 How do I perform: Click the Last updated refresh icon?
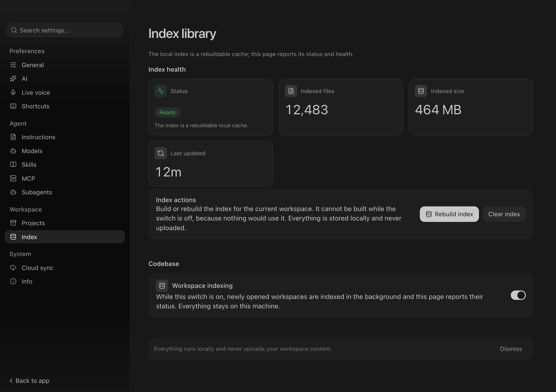click(160, 153)
